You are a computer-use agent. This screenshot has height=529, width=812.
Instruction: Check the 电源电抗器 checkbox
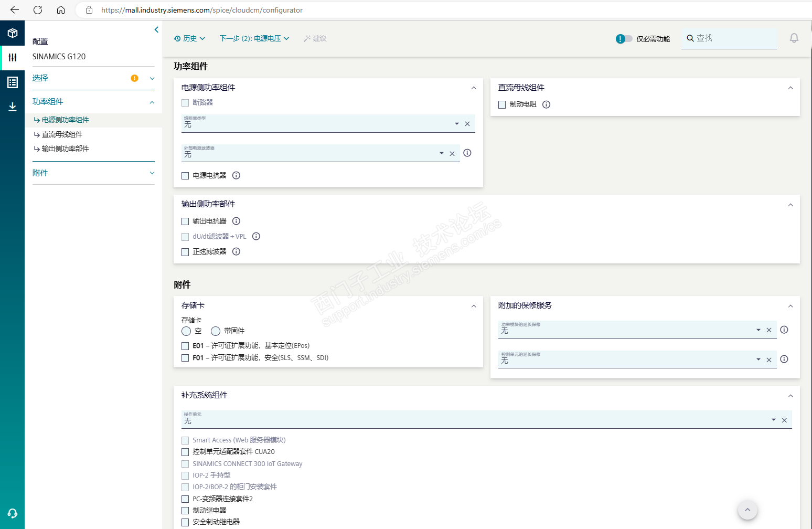185,176
